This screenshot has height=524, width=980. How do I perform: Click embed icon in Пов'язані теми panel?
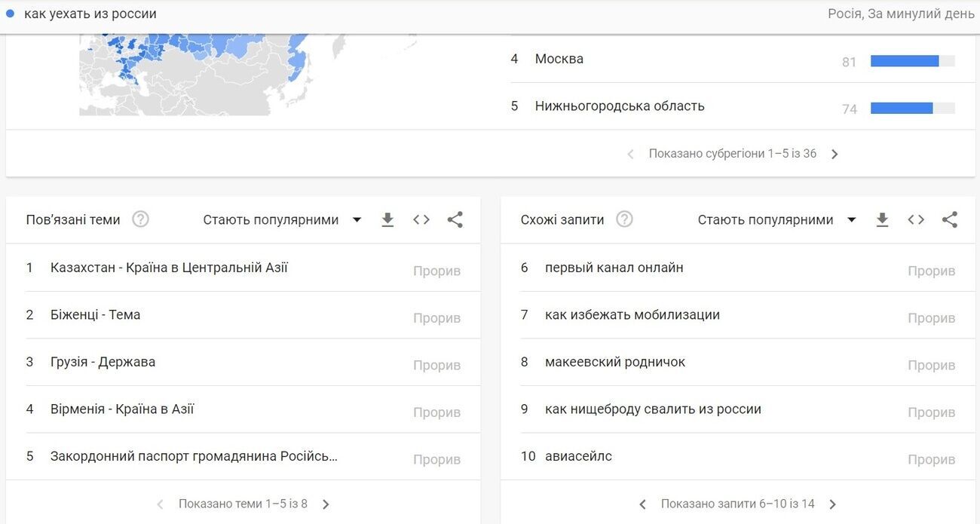421,220
